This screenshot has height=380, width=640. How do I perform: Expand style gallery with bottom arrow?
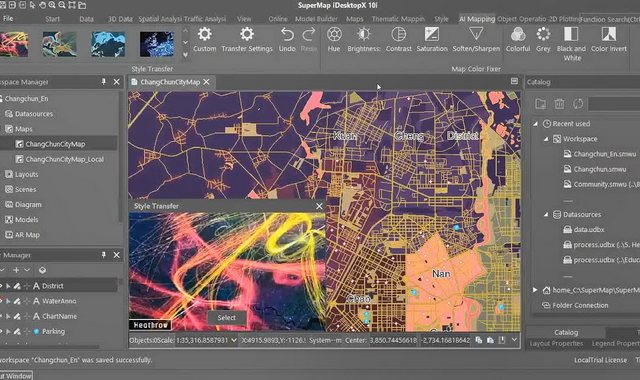coord(185,54)
